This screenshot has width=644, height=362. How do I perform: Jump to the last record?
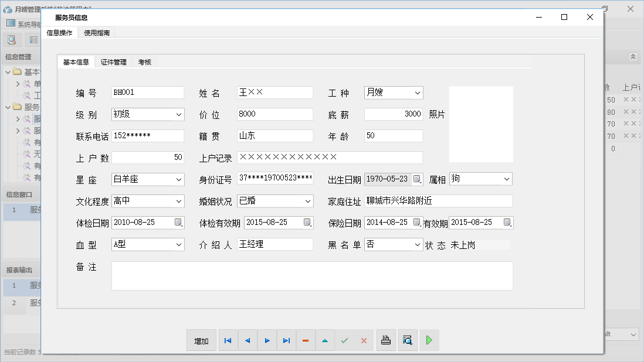coord(286,340)
